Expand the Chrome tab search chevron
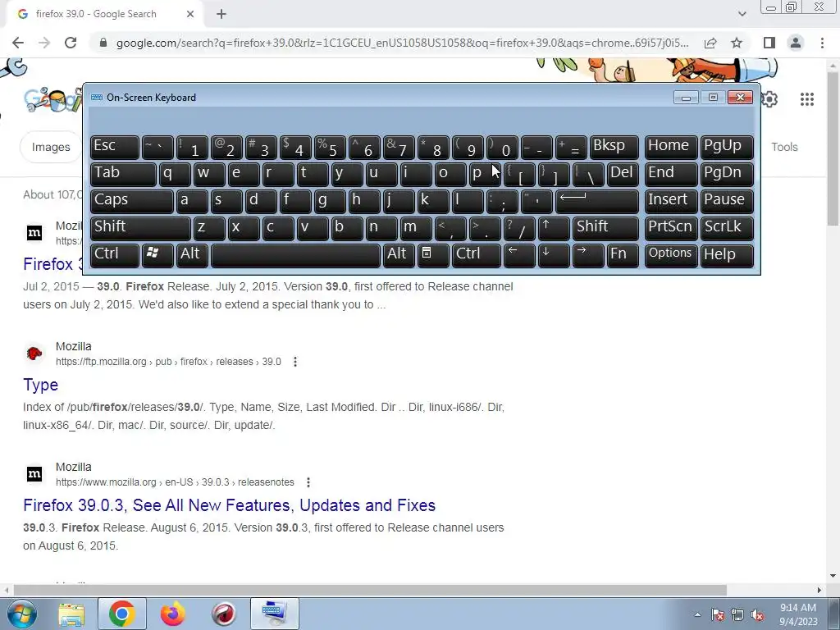Viewport: 840px width, 630px height. point(742,15)
